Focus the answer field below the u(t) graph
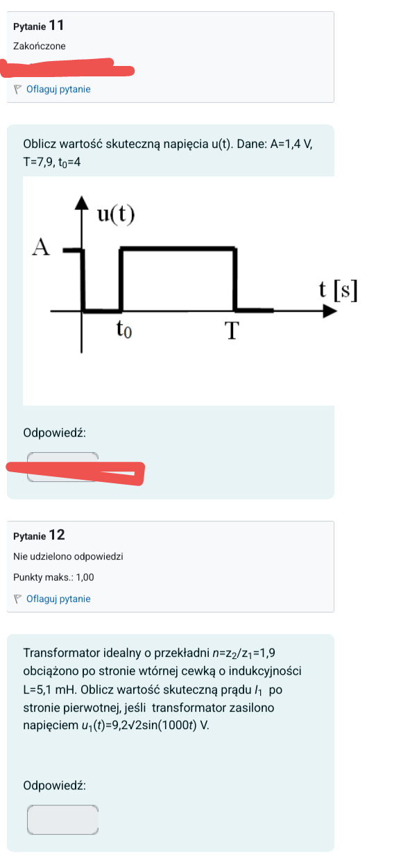Screen dimensions: 401x868 (x=63, y=467)
